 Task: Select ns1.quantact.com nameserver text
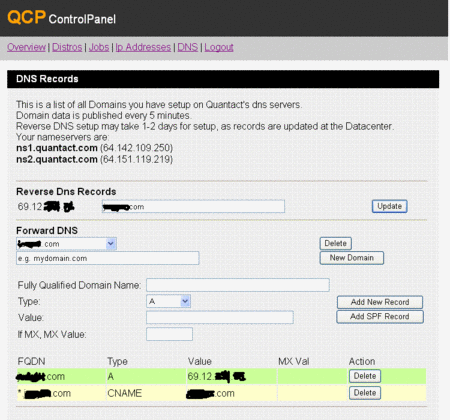pyautogui.click(x=57, y=148)
